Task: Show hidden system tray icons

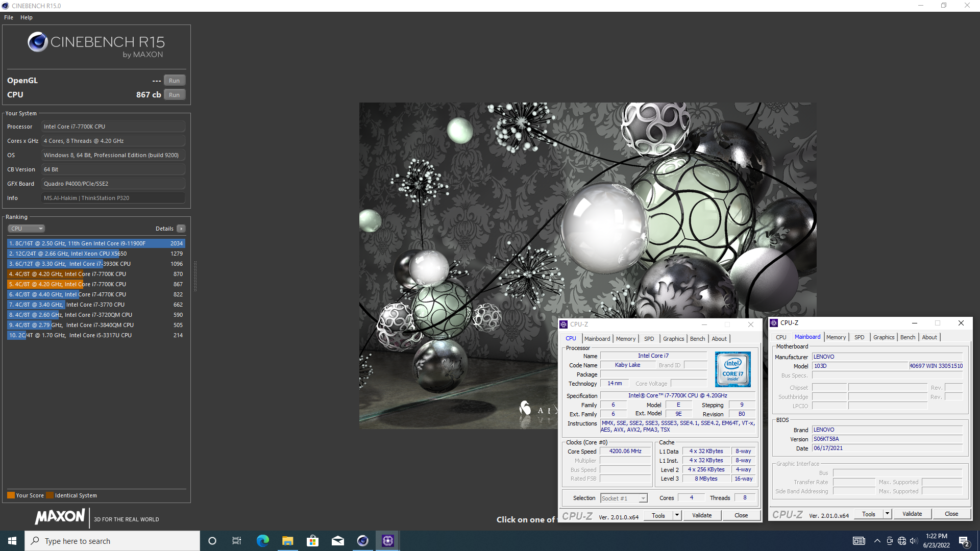Action: tap(877, 541)
